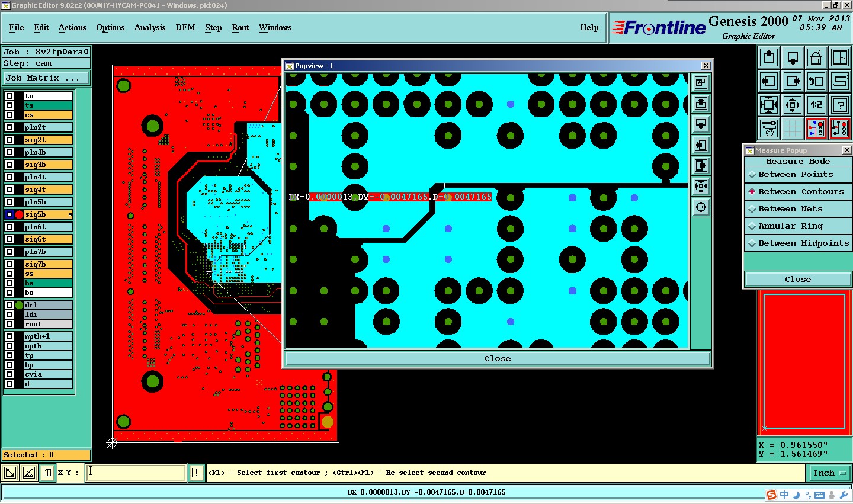The width and height of the screenshot is (853, 504).
Task: Click the S-shaped snake path icon
Action: [x=840, y=81]
